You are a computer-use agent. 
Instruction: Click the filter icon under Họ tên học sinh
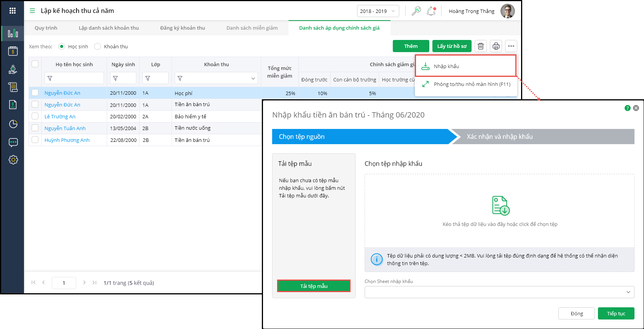[50, 78]
